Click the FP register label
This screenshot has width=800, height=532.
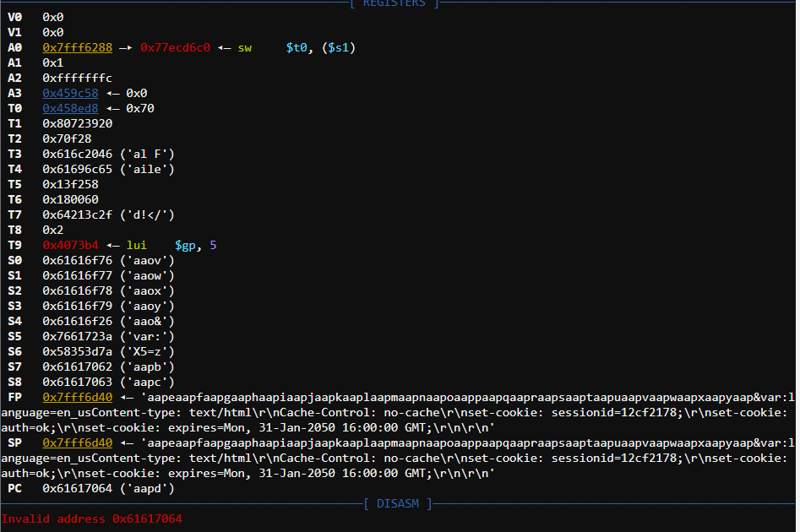pos(15,398)
